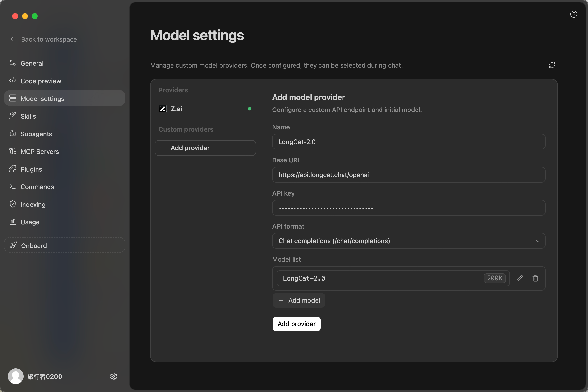Click the Onboard dashed button
This screenshot has height=392, width=588.
[x=65, y=245]
